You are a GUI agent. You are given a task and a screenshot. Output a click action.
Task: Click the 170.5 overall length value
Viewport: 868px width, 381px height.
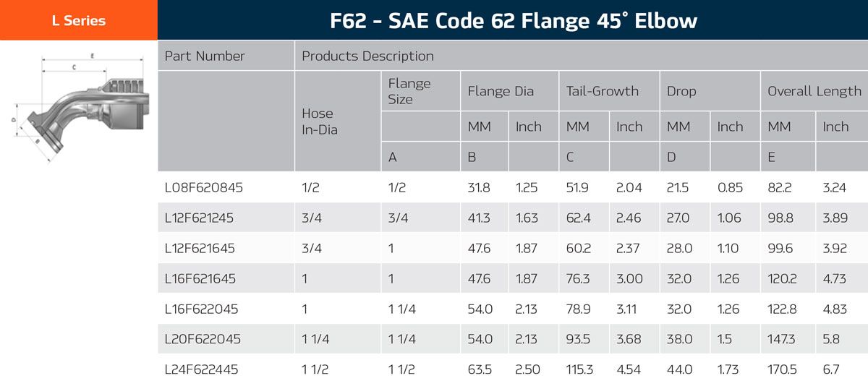pos(780,369)
